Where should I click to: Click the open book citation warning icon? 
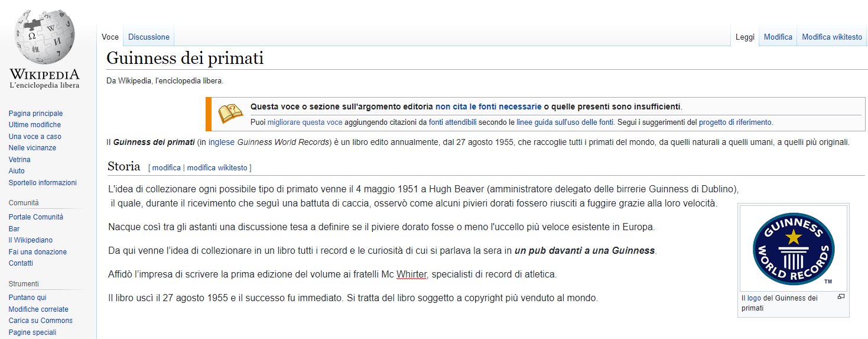click(230, 113)
